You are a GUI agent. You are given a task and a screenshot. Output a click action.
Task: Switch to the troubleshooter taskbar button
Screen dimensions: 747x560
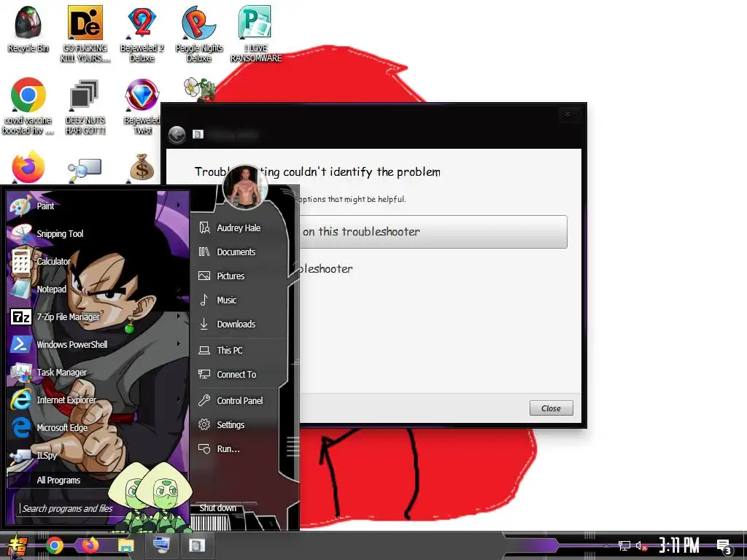coord(197,545)
